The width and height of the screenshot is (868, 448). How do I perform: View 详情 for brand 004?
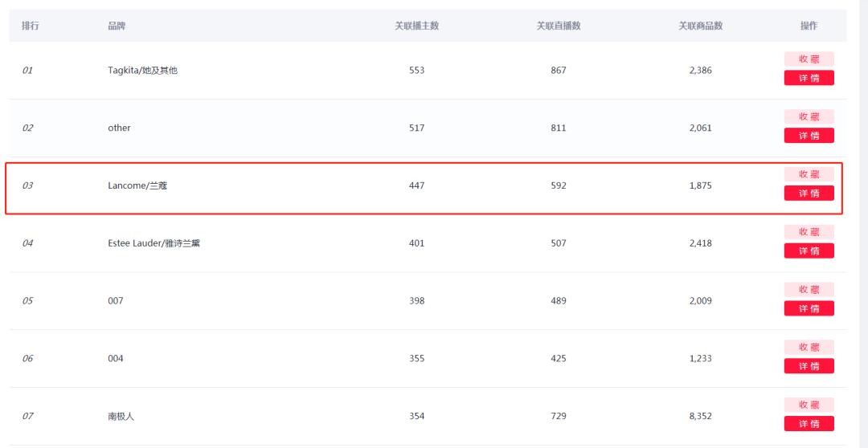[809, 366]
